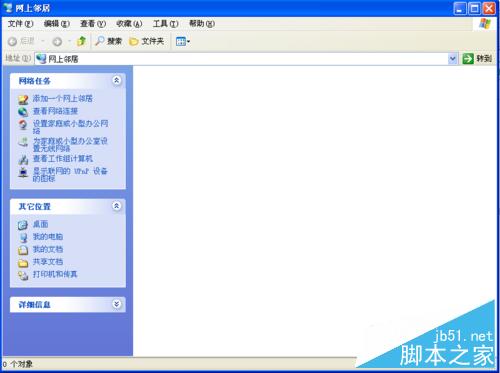The width and height of the screenshot is (500, 373).
Task: Open the Views icon dropdown
Action: pos(183,42)
